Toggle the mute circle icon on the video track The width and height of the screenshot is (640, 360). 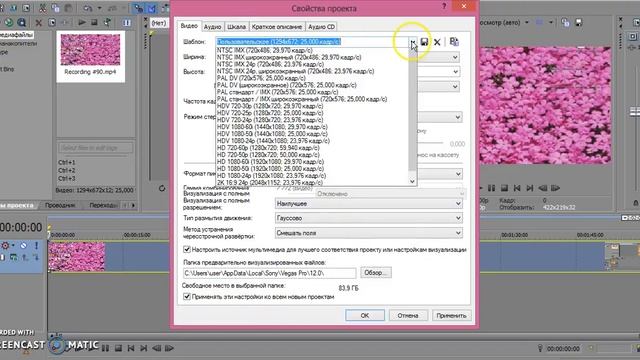pyautogui.click(x=24, y=245)
